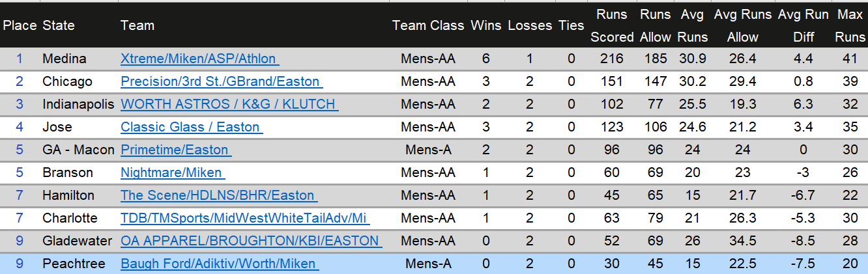Click the Runs Scored column header
This screenshot has width=868, height=274.
pyautogui.click(x=612, y=25)
